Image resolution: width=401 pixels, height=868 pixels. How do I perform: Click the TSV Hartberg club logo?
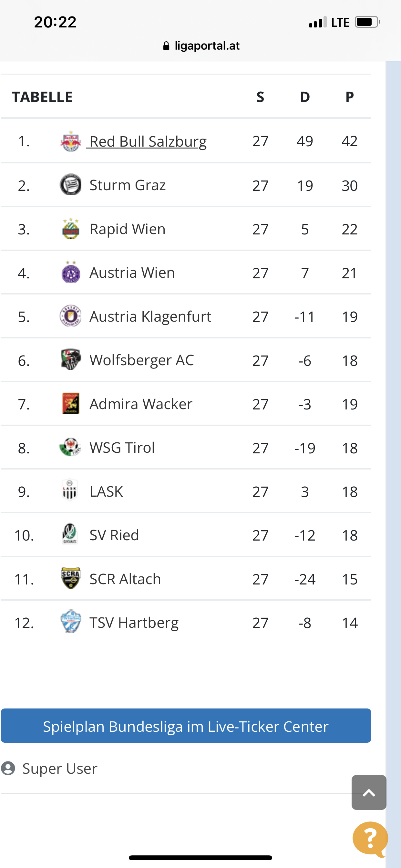pos(71,622)
